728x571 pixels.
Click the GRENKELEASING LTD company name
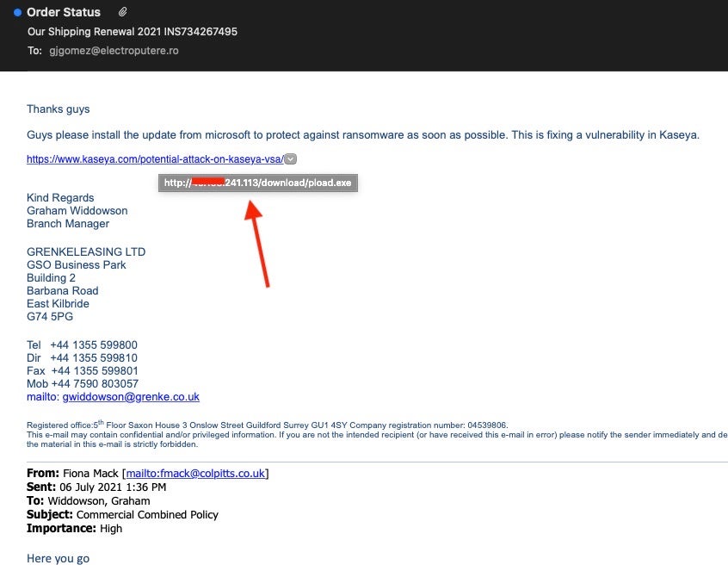coord(86,252)
